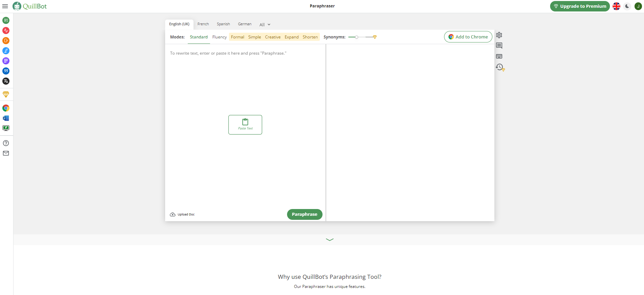Screen dimensions: 644x295
Task: Select Simple premium mode
Action: point(255,37)
